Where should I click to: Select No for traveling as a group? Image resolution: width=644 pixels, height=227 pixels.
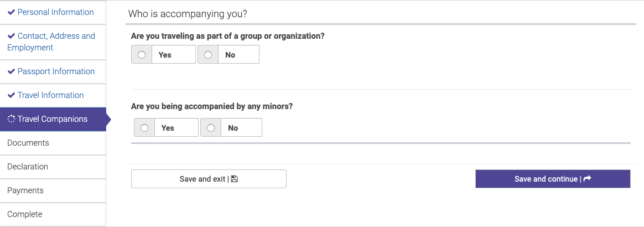208,55
